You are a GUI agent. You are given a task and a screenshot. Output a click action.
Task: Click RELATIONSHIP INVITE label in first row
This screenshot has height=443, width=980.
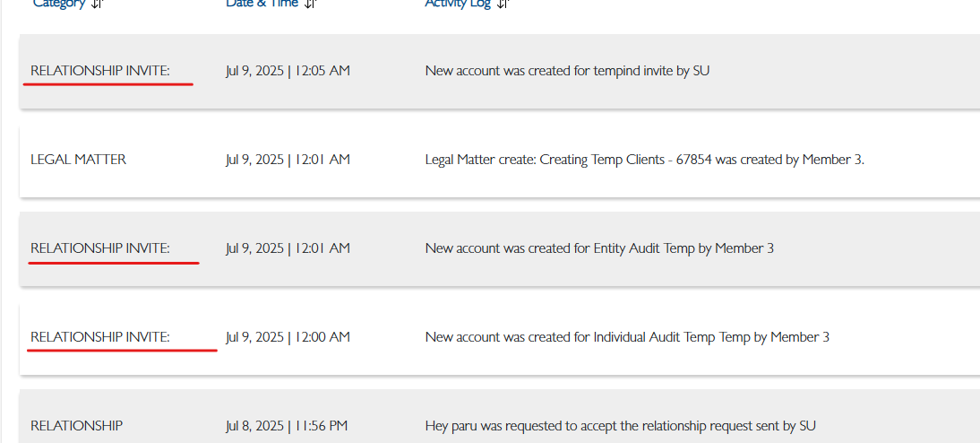click(100, 71)
